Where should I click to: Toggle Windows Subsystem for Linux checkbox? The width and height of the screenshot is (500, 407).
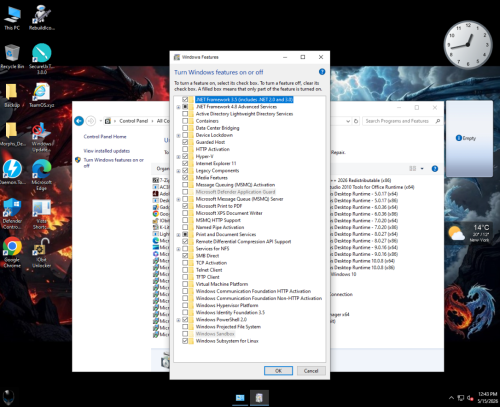click(x=185, y=341)
